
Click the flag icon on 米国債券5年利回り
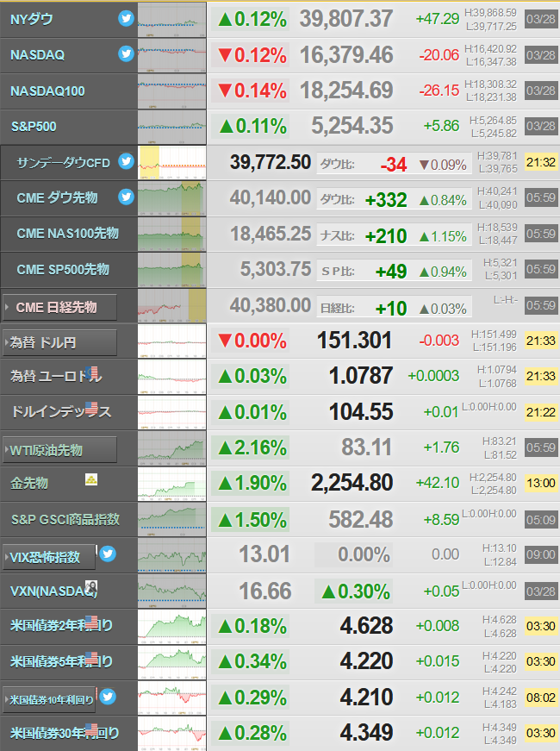click(91, 658)
